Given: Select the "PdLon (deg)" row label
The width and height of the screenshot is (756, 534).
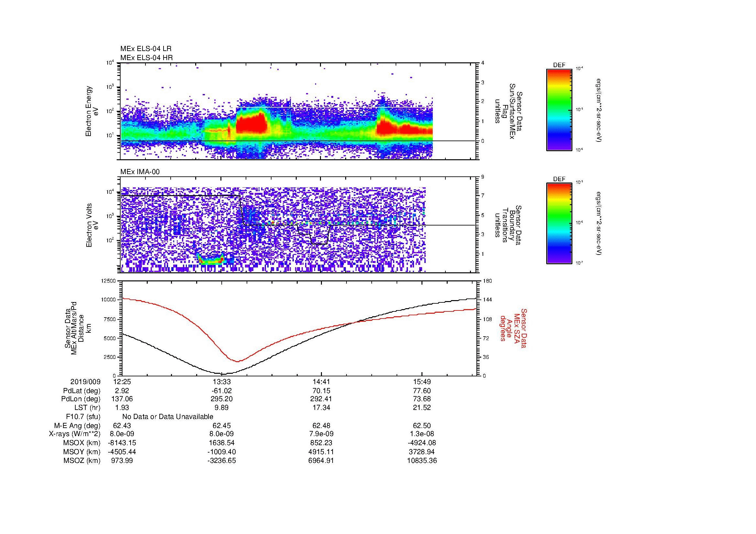Looking at the screenshot, I should click(x=81, y=399).
